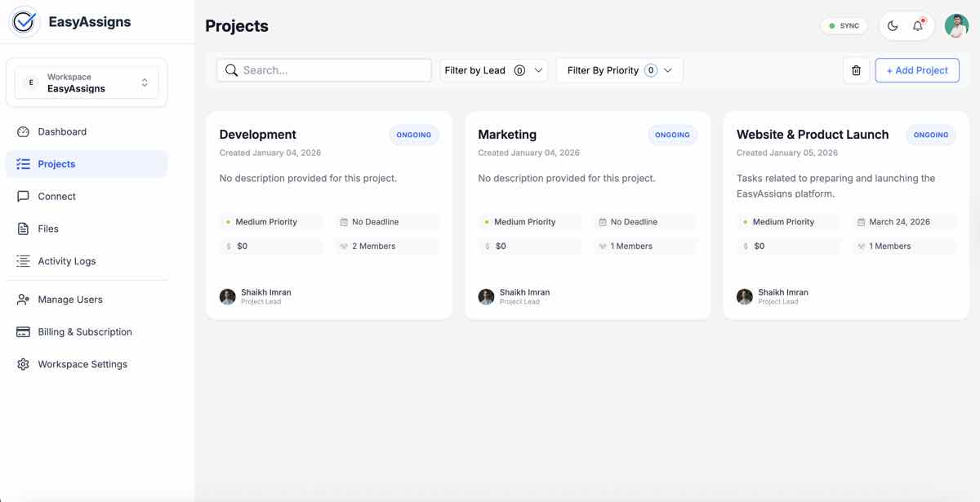Open the Website & Product Launch project

812,134
